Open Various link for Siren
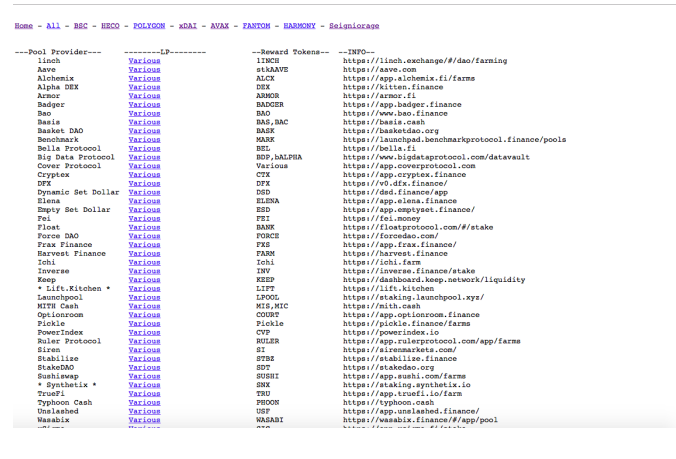This screenshot has width=676, height=459. 144,350
